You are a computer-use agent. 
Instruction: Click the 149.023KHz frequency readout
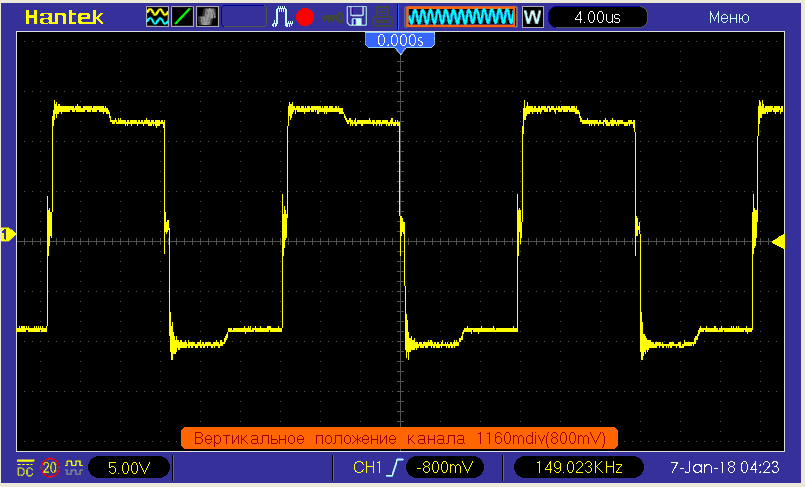coord(573,467)
